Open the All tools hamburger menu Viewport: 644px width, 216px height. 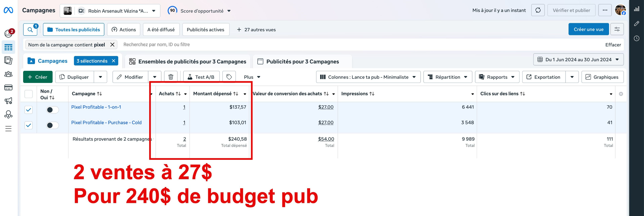point(8,129)
